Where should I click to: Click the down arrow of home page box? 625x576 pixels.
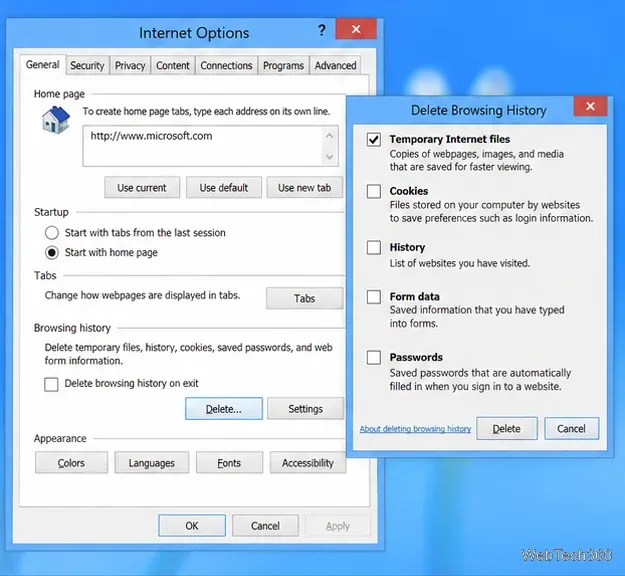(329, 157)
